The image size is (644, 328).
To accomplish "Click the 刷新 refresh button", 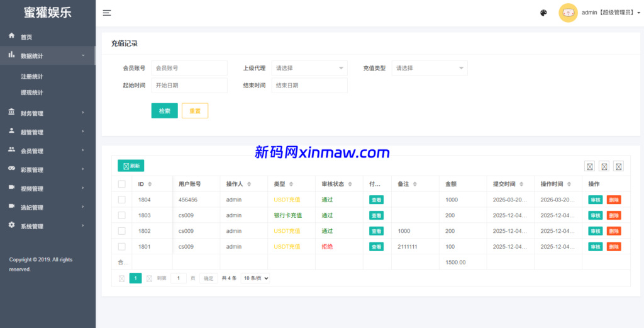I will point(131,166).
